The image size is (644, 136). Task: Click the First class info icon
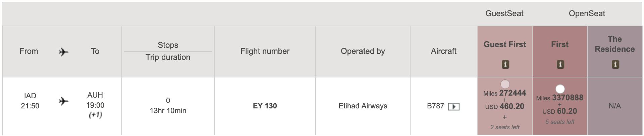coord(560,64)
